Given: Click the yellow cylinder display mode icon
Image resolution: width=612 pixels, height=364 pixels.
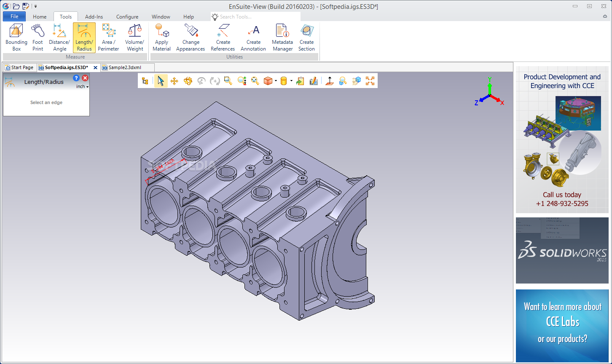Looking at the screenshot, I should point(284,81).
